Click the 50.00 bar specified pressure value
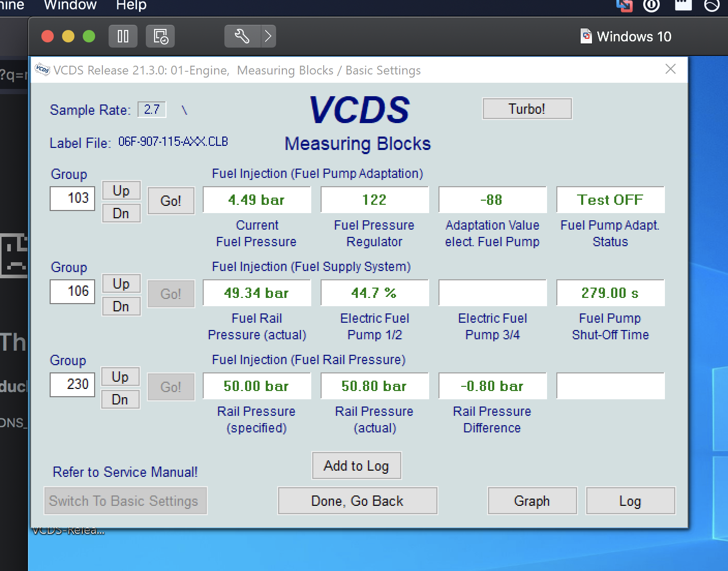The width and height of the screenshot is (728, 571). click(257, 386)
